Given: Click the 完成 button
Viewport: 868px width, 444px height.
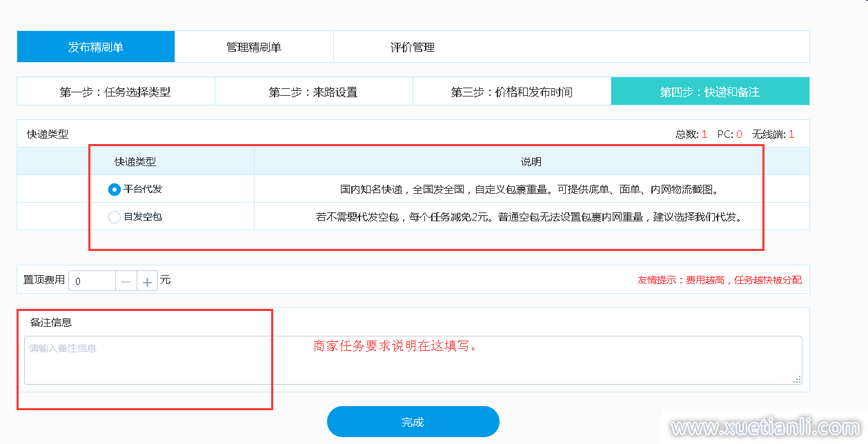Looking at the screenshot, I should [413, 422].
